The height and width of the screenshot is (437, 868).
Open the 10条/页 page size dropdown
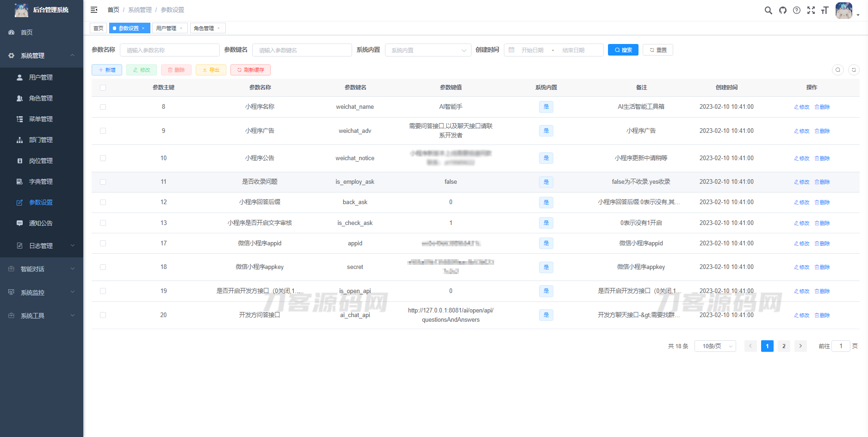715,346
